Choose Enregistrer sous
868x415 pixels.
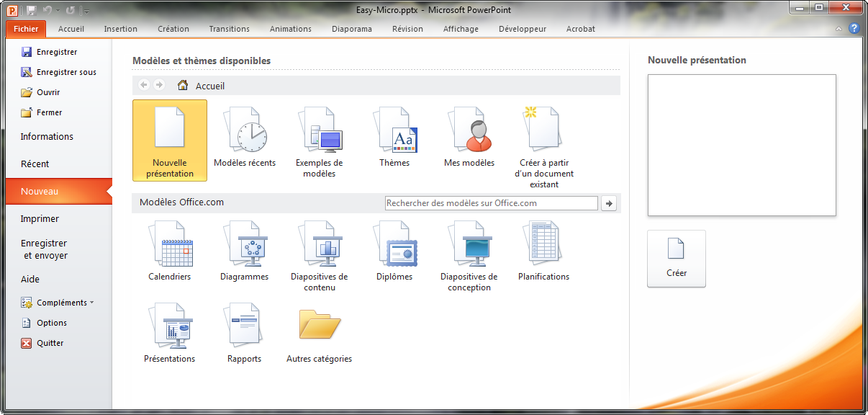(58, 72)
